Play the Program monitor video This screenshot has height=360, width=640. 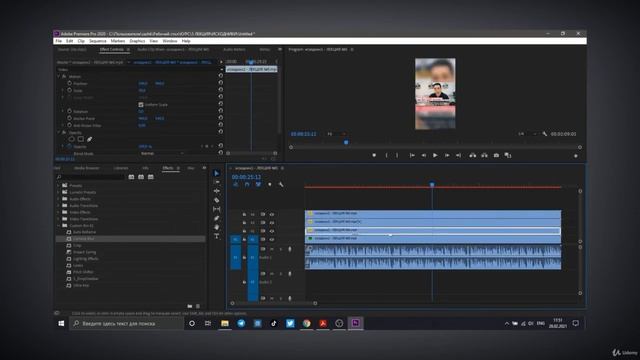coord(435,156)
